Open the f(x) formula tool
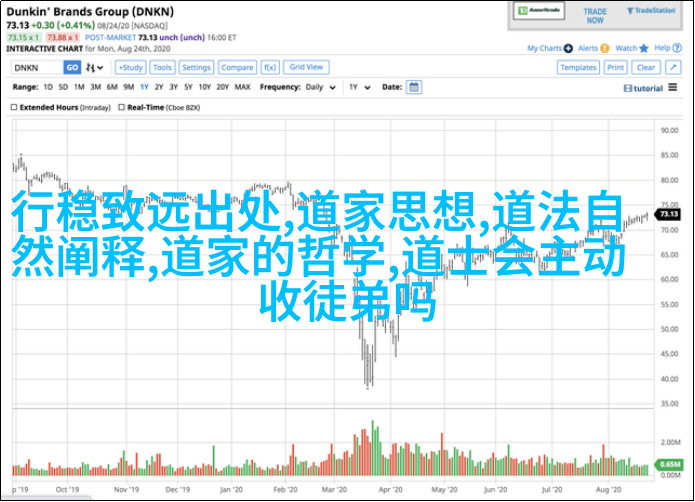This screenshot has height=502, width=695. click(270, 68)
